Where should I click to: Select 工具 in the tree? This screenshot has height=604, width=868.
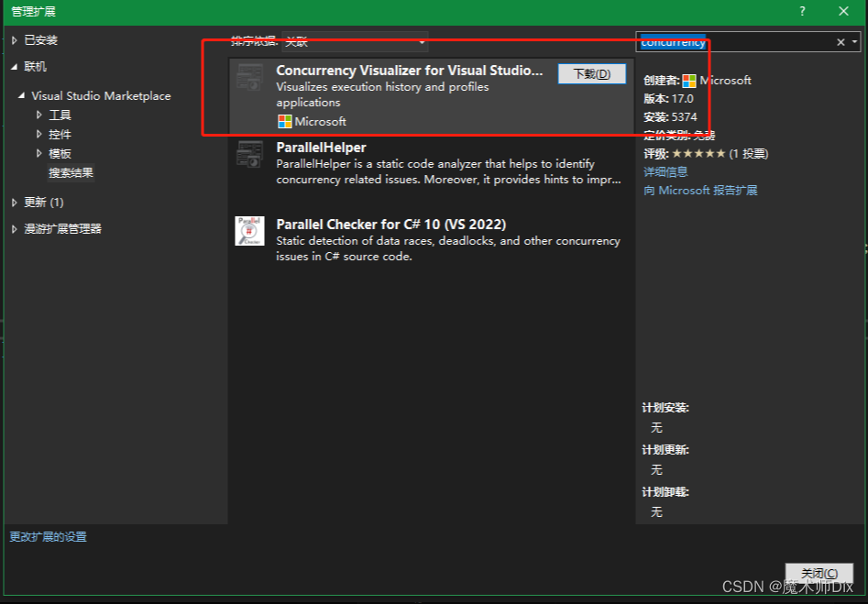pos(60,115)
